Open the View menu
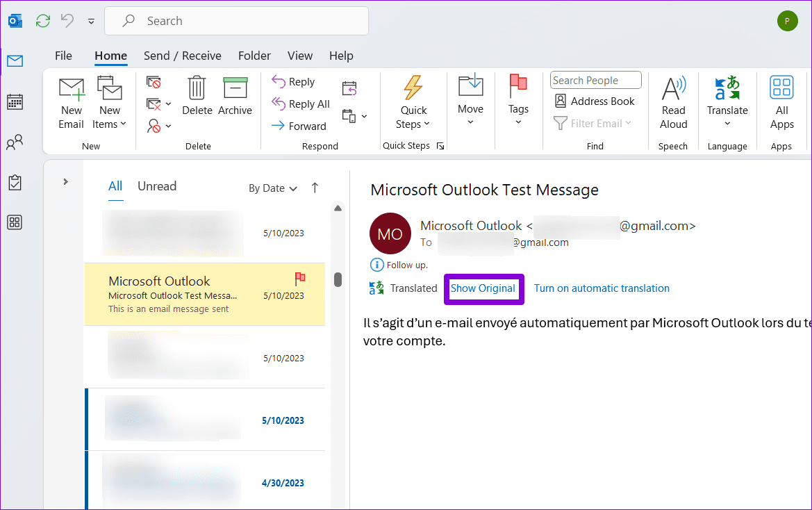The width and height of the screenshot is (812, 510). [x=299, y=56]
